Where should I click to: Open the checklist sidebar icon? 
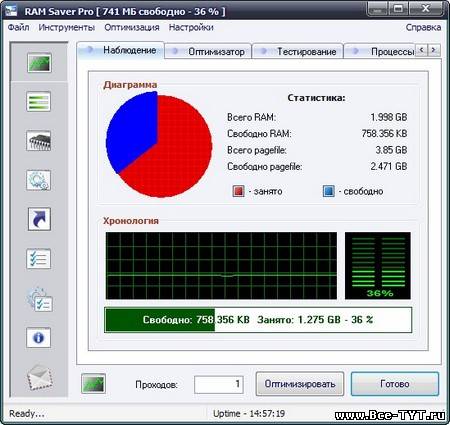(x=39, y=259)
